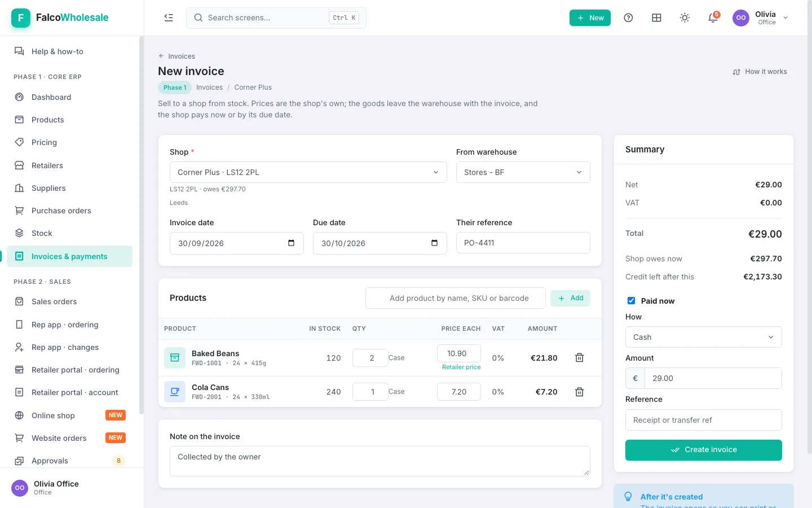Click the add product search field
The width and height of the screenshot is (812, 508).
click(x=456, y=298)
